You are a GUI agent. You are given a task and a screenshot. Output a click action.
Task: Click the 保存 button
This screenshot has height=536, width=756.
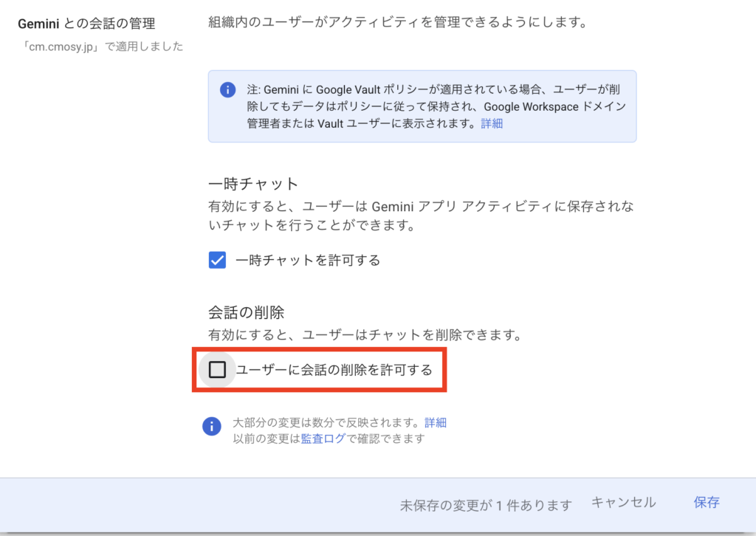707,502
